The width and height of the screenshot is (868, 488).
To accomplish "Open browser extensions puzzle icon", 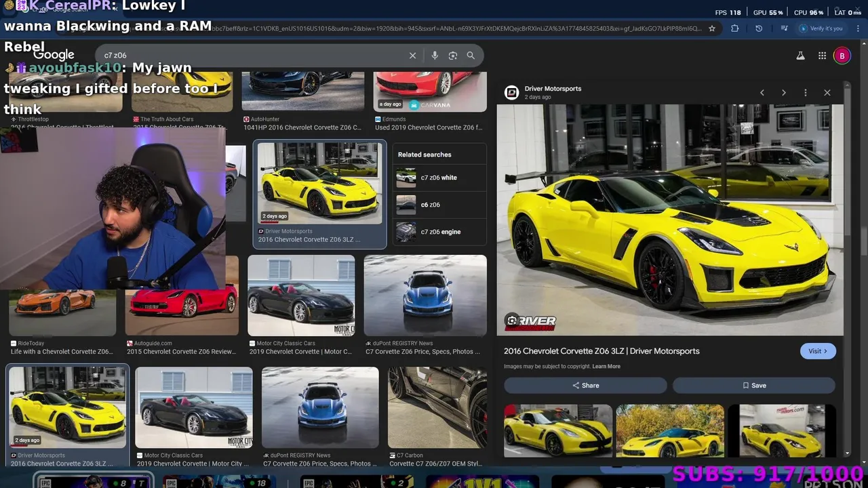I will [x=735, y=28].
